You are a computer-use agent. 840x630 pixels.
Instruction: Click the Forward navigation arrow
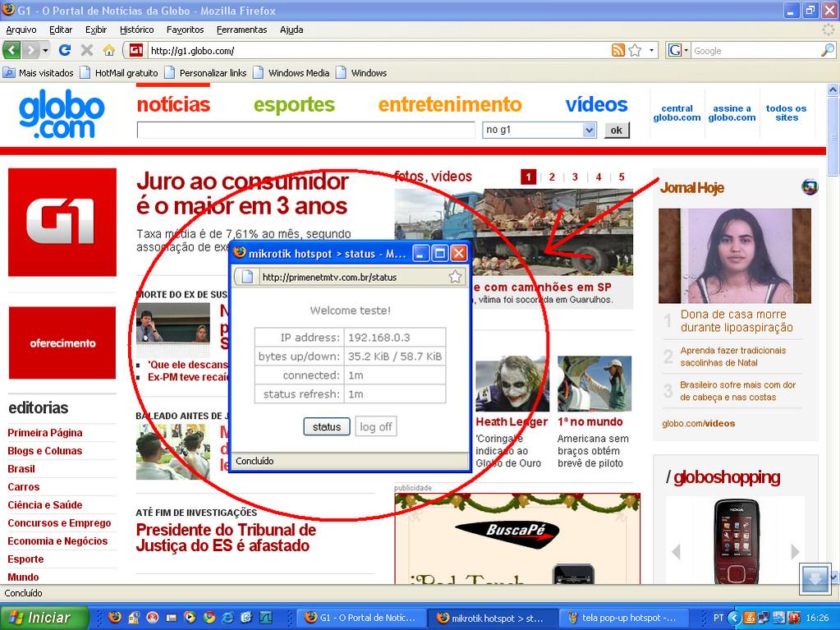pyautogui.click(x=30, y=50)
